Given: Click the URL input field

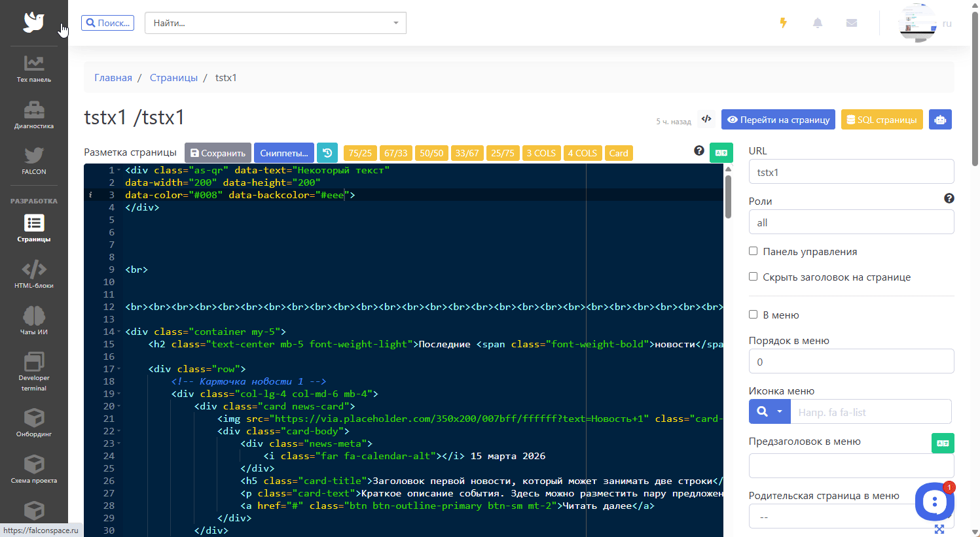Looking at the screenshot, I should point(851,172).
